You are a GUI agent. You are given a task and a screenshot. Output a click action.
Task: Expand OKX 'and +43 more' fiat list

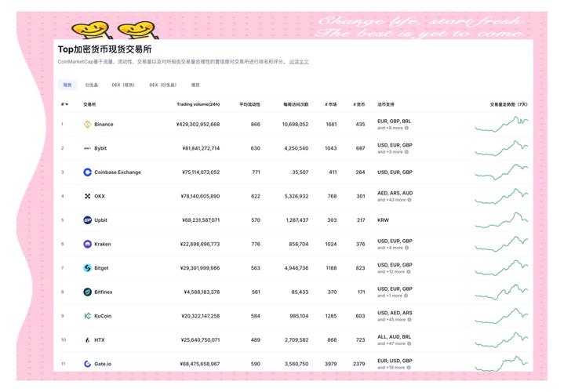pyautogui.click(x=391, y=200)
